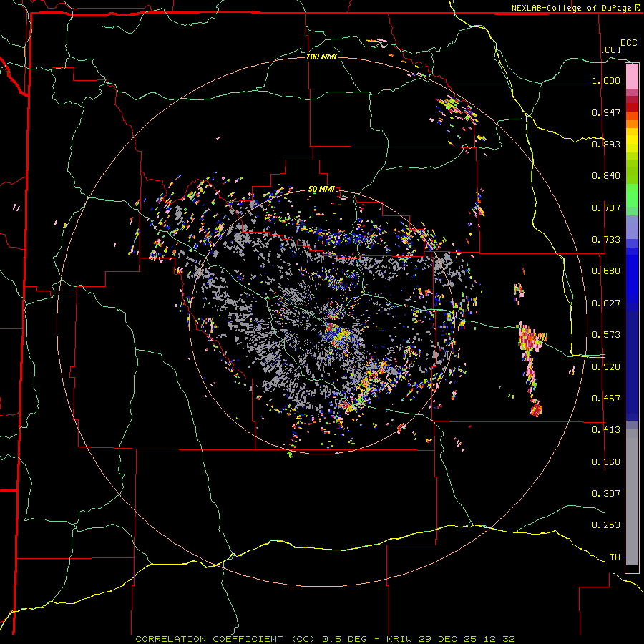Select the 0.787 scale value

[606, 208]
